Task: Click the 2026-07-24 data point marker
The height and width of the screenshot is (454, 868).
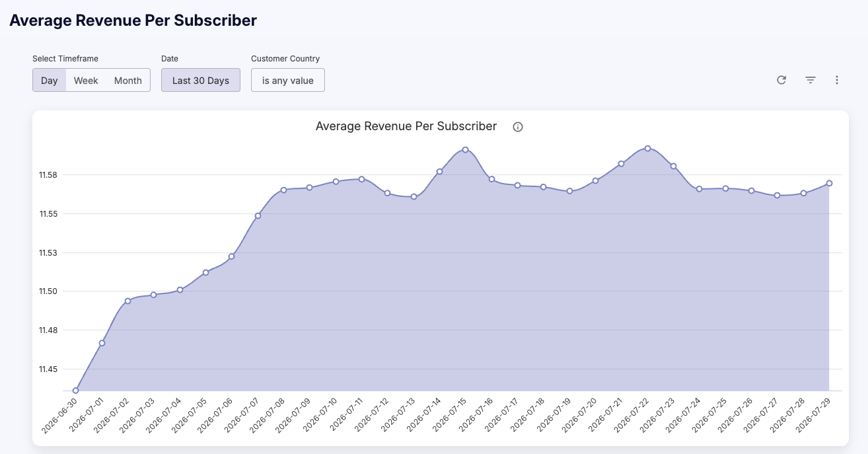Action: click(x=699, y=189)
